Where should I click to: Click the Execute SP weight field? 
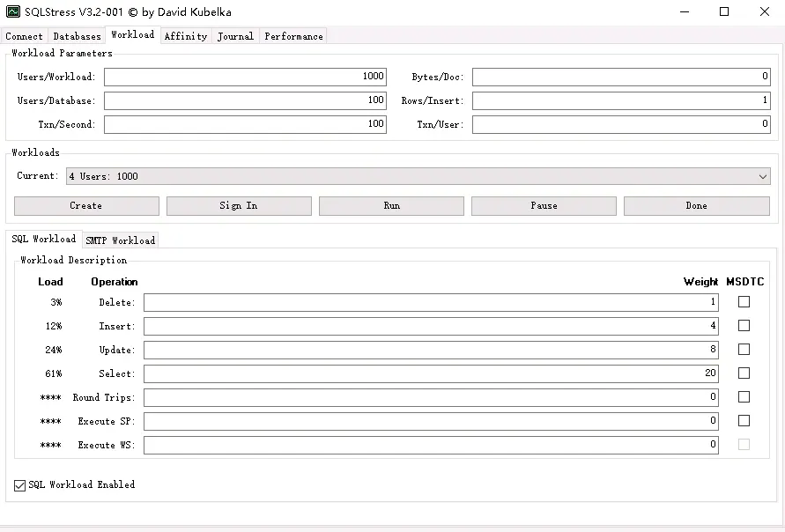431,421
